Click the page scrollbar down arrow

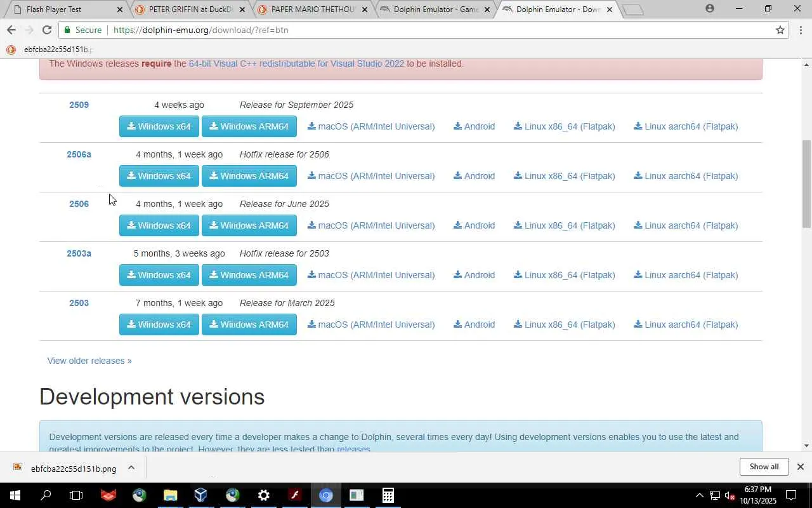click(806, 446)
